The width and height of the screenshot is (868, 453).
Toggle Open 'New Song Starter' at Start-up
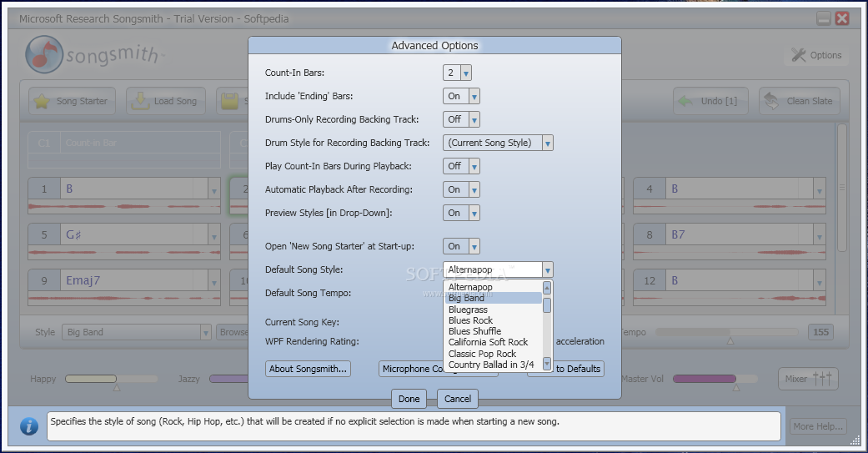(x=474, y=246)
